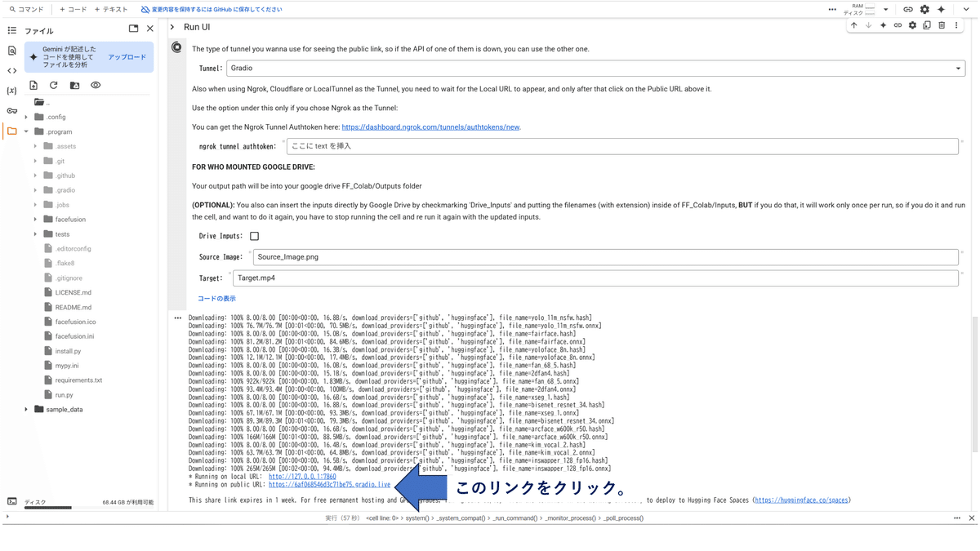Move the cell up with the arrow
Viewport: 980px width, 551px height.
854,25
